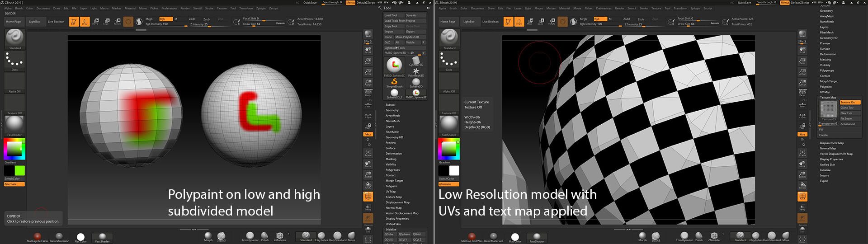The image size is (868, 244).
Task: Select Rotate transform icon in left window toolbar
Action: point(117,21)
